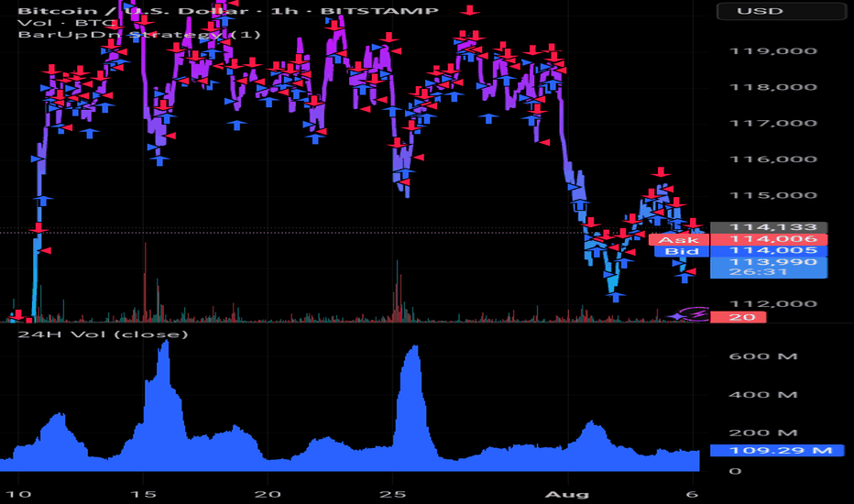
Task: Click the 600 M volume axis label
Action: tap(763, 356)
